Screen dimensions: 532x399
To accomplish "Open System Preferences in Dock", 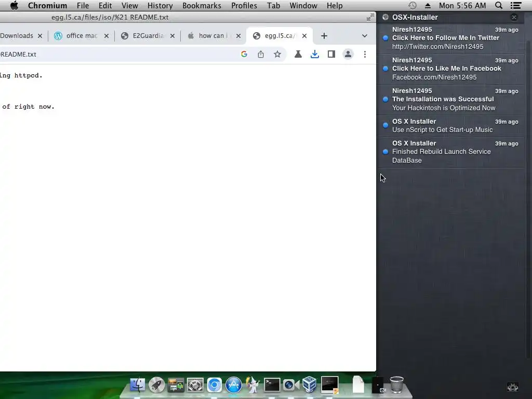I will coord(195,385).
